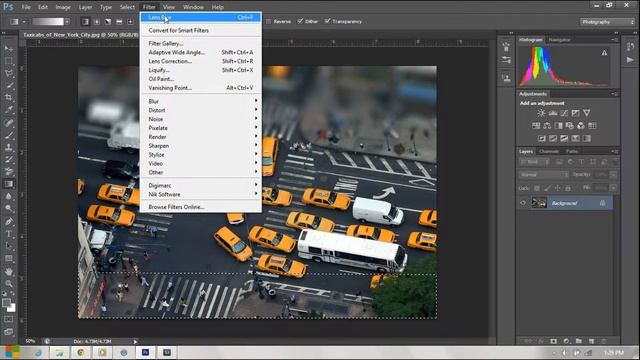Select the Lasso tool
The height and width of the screenshot is (360, 640).
pos(9,73)
